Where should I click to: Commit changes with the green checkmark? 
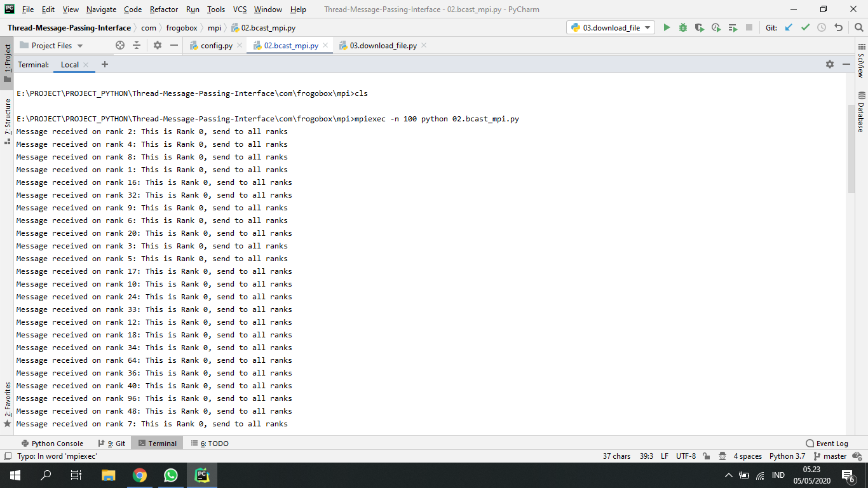pos(805,27)
